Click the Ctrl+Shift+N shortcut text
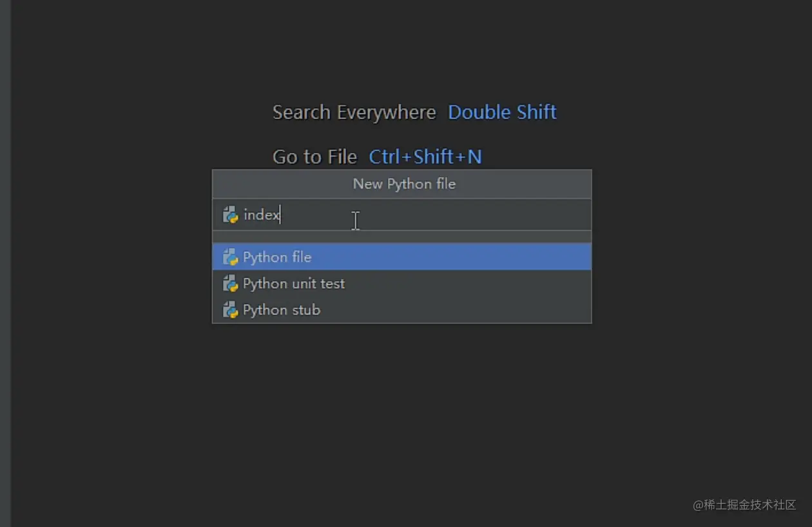This screenshot has width=812, height=527. [x=425, y=157]
